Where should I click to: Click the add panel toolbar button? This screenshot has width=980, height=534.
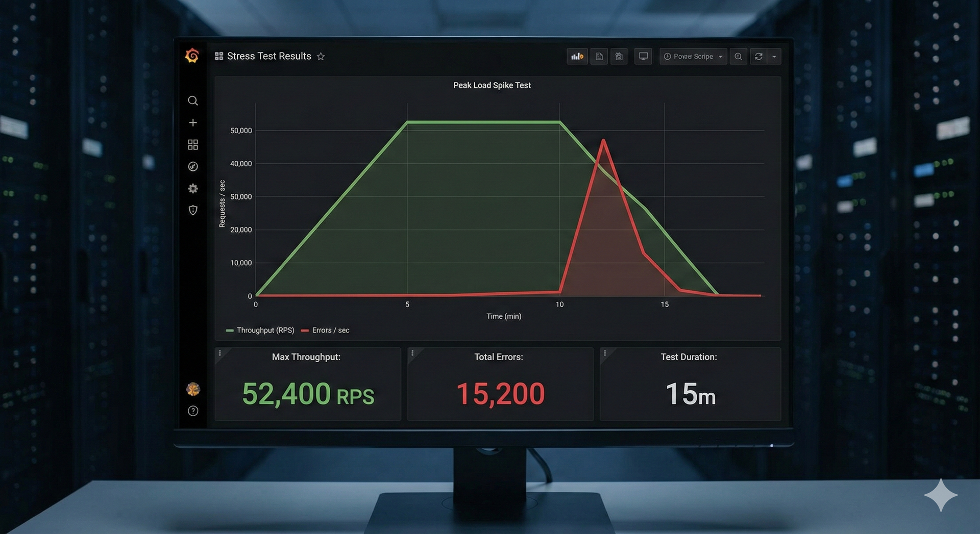[577, 57]
